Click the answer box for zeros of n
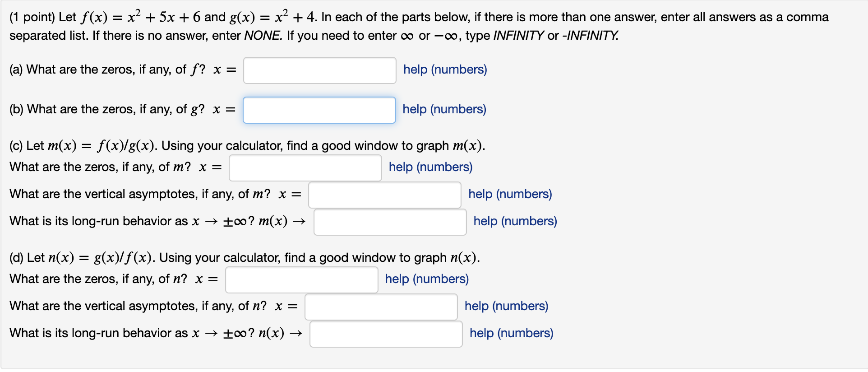 (x=301, y=279)
